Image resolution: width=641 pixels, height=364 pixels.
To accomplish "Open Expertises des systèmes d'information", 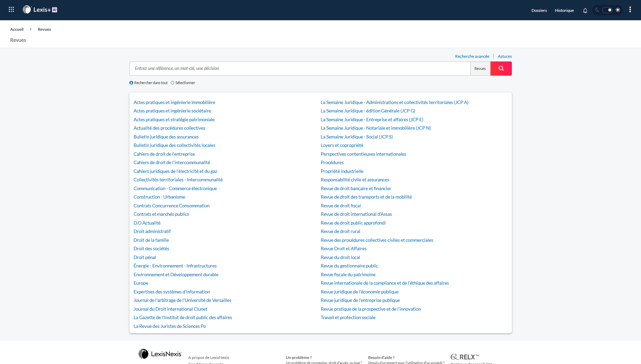I will tap(172, 292).
